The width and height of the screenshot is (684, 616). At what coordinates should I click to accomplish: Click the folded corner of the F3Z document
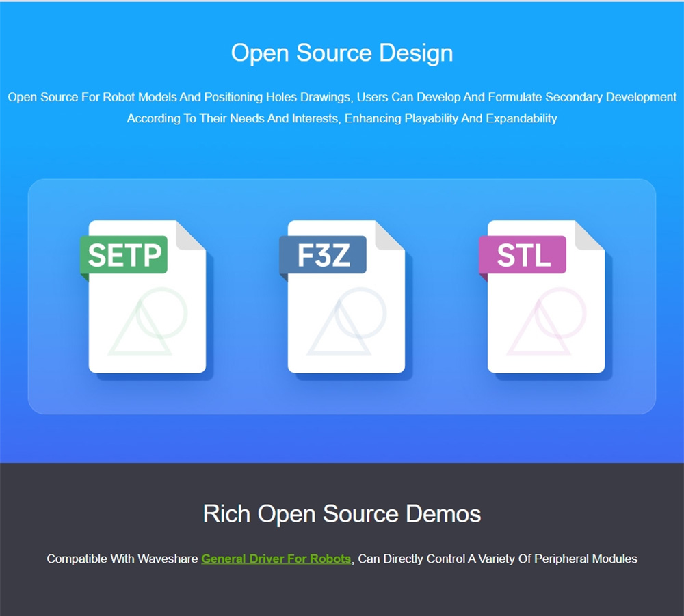pos(391,235)
